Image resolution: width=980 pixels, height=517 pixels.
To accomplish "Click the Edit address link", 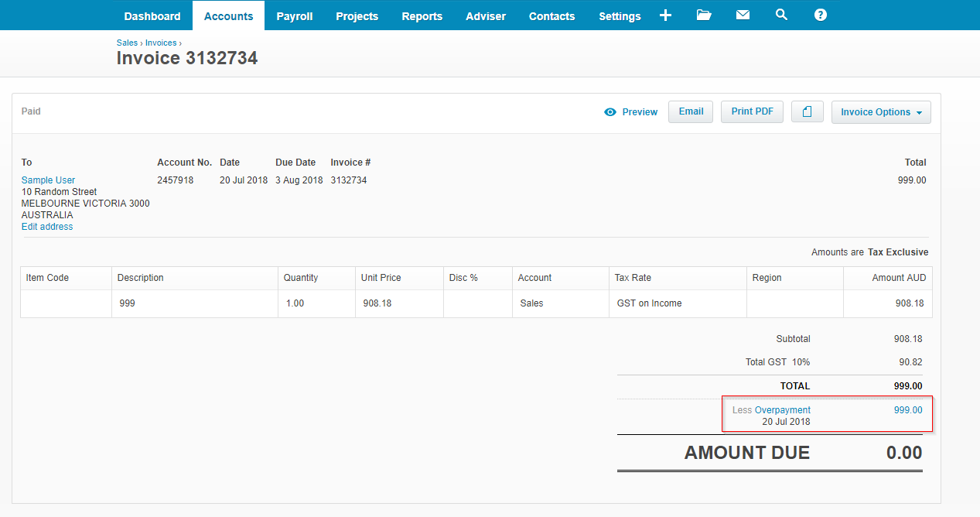I will [47, 227].
